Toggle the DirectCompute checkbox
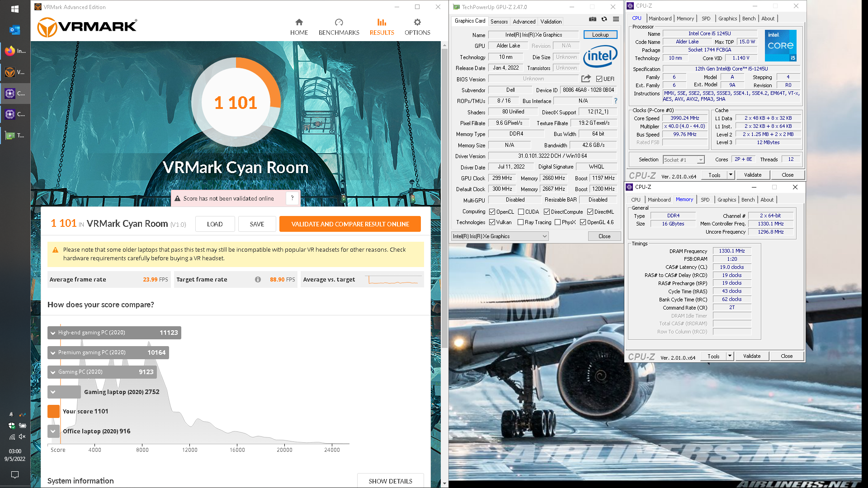 click(547, 211)
